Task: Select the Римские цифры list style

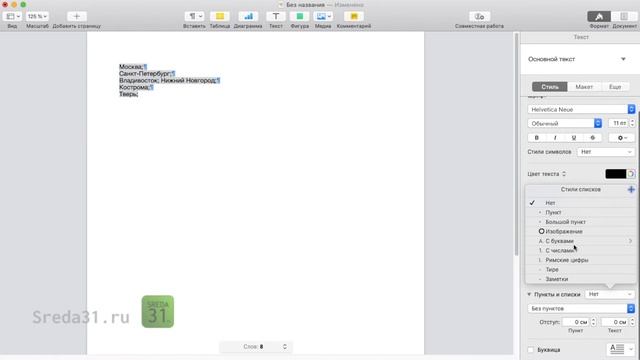Action: point(580,260)
